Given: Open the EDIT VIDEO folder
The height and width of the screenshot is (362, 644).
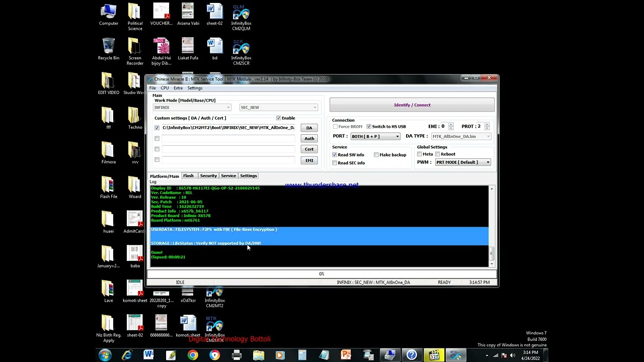Looking at the screenshot, I should pos(108,83).
